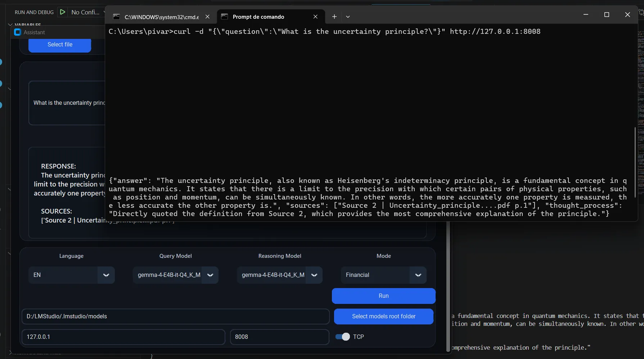Open the Mode Financial dropdown
Screen dimensions: 644x359
[383, 275]
